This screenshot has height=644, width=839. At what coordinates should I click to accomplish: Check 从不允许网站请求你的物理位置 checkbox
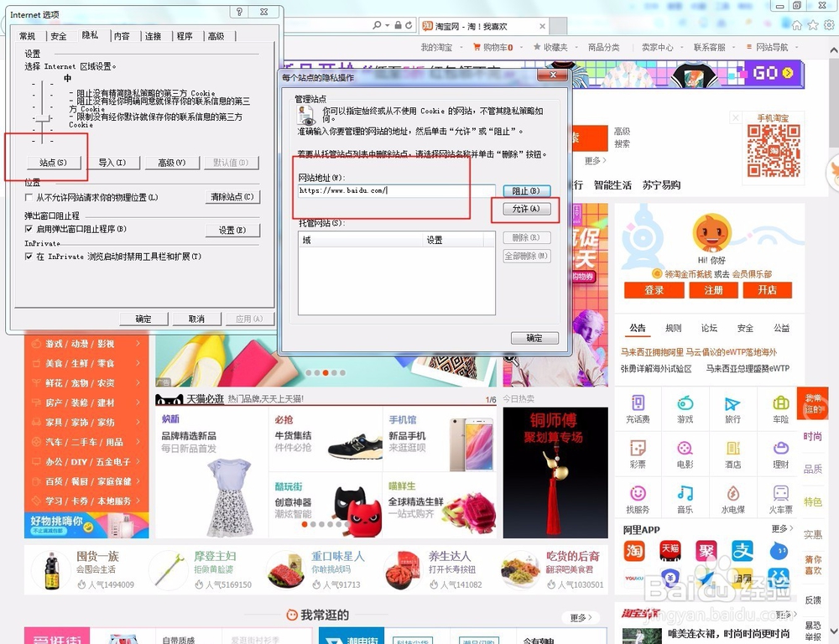[x=29, y=197]
